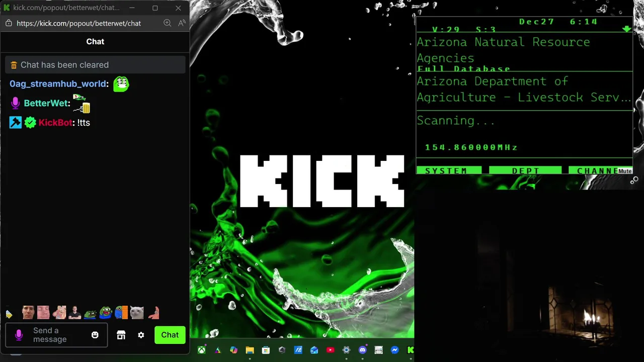Click Arizona Natural Resource Agencies text
Image resolution: width=644 pixels, height=362 pixels.
click(503, 50)
